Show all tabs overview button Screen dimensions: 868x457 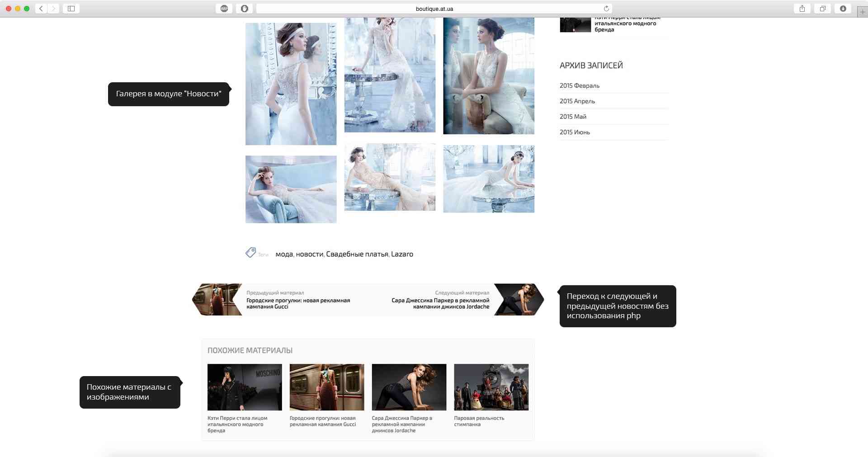822,9
